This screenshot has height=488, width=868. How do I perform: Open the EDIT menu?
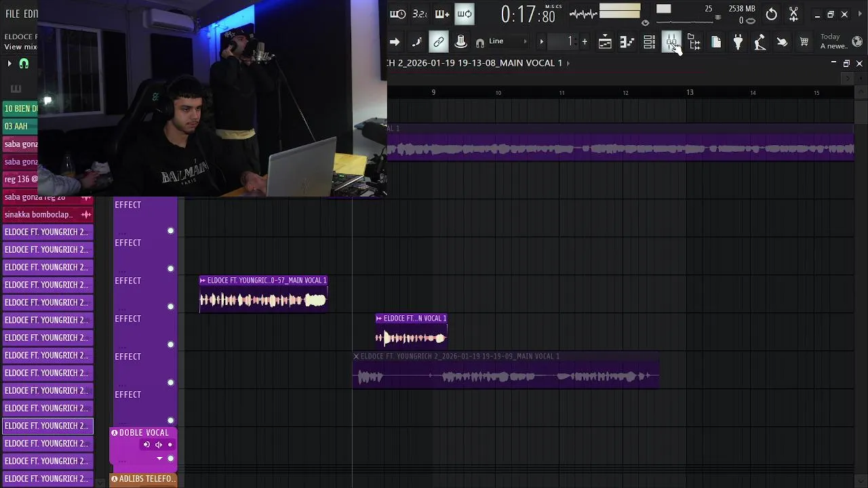(x=31, y=14)
